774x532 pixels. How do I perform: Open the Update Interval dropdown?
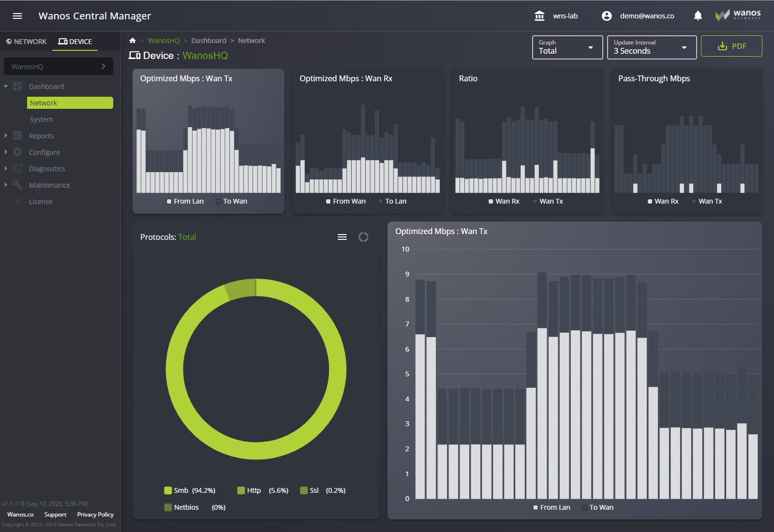[652, 47]
